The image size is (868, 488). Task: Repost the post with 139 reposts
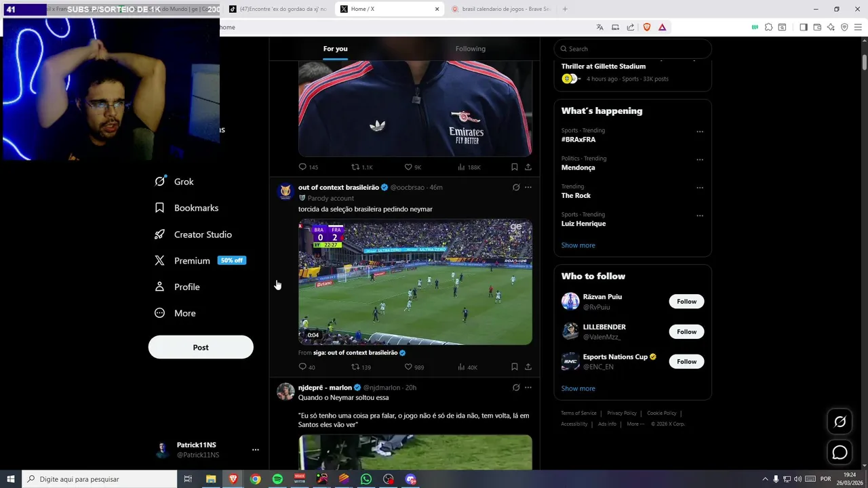click(361, 367)
